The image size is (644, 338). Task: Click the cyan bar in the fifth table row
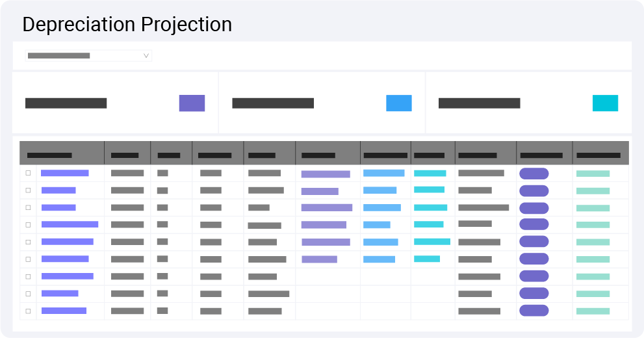pos(432,242)
